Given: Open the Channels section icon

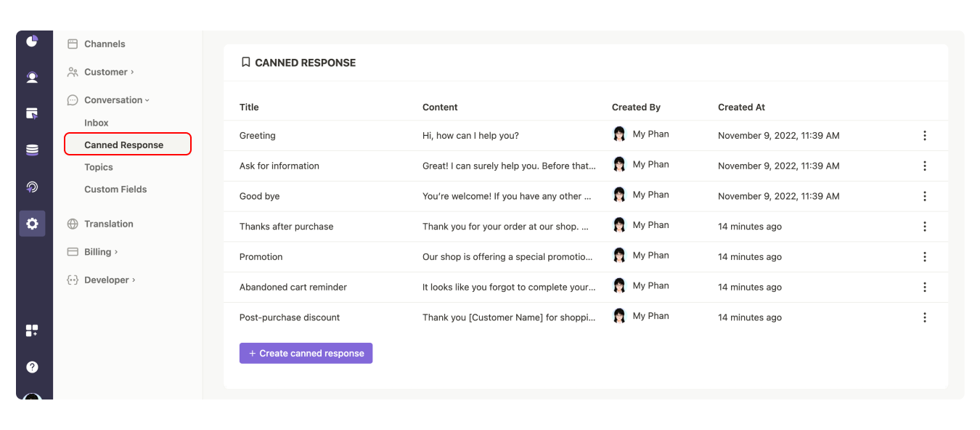Looking at the screenshot, I should 73,44.
